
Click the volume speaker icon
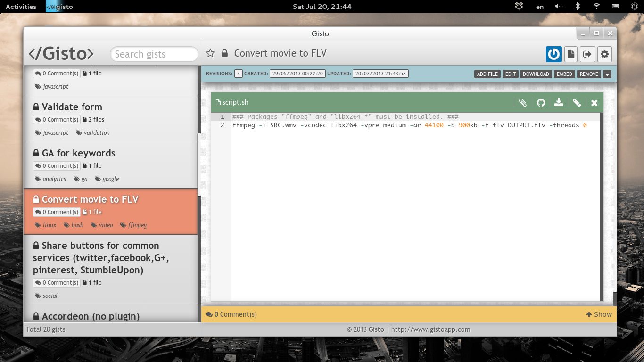coord(559,6)
